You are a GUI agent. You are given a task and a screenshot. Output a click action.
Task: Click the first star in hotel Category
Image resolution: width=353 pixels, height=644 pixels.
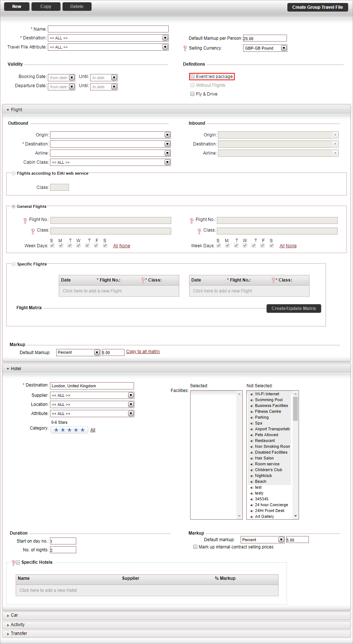click(x=56, y=430)
